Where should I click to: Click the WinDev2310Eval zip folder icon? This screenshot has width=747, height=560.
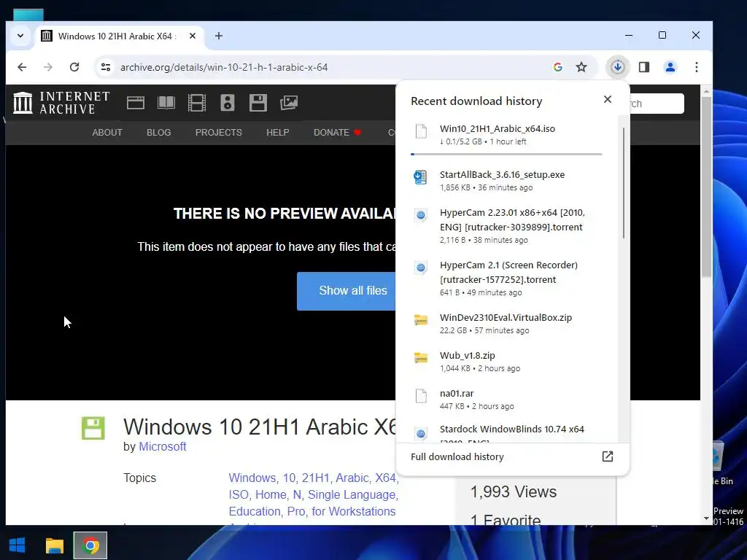[421, 320]
